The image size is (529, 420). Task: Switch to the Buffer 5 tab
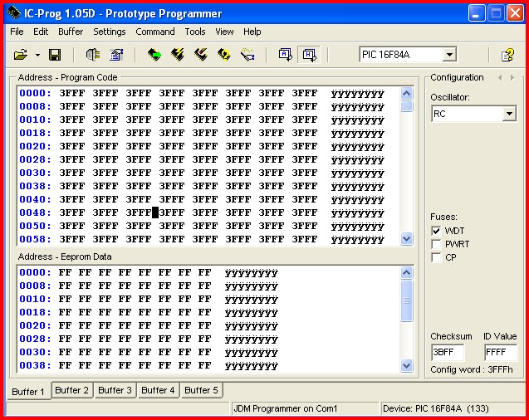(x=202, y=390)
